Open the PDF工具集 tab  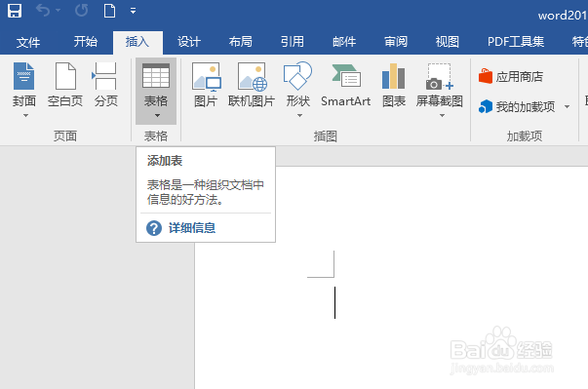[x=516, y=42]
